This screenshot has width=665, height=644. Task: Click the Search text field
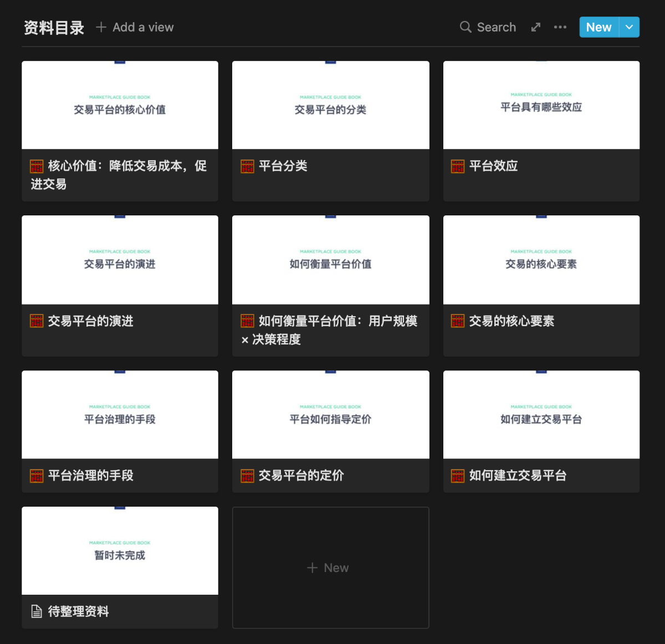496,27
